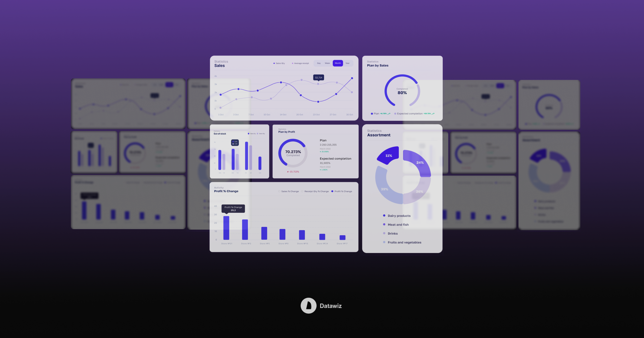Select the Statistics Sales tab header
The height and width of the screenshot is (338, 644).
point(220,63)
